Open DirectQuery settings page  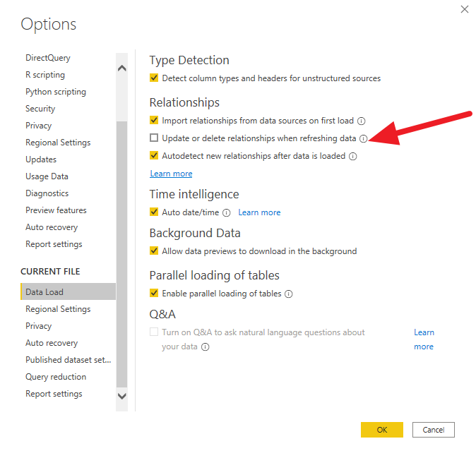(x=48, y=58)
